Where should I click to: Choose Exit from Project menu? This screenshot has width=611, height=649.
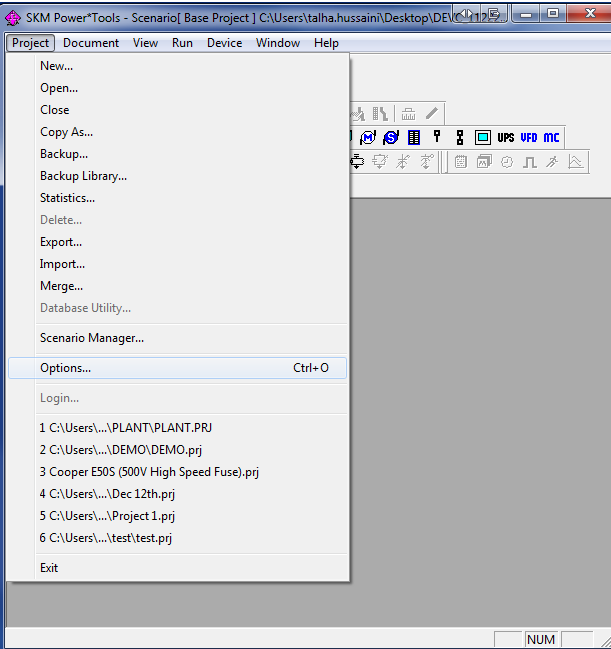(x=49, y=568)
